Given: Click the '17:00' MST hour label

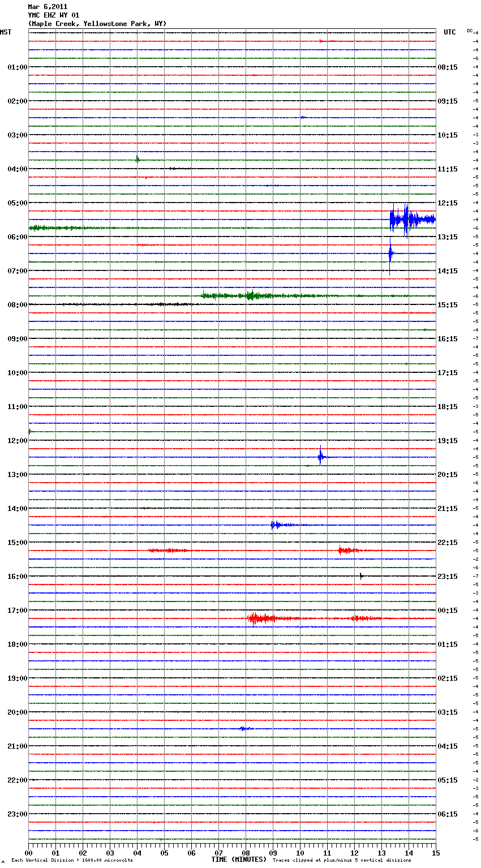Looking at the screenshot, I should pos(17,611).
